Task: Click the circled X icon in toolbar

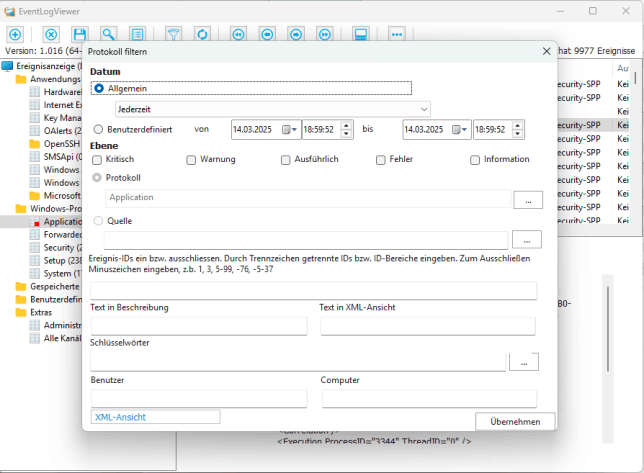Action: click(52, 34)
